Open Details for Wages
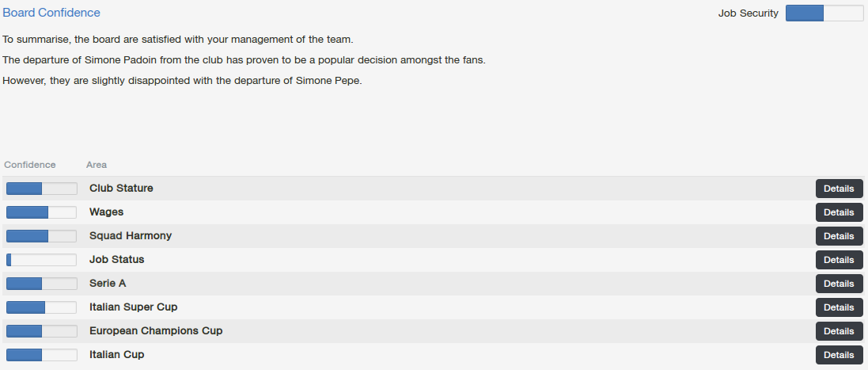Viewport: 868px width, 370px height. 839,212
